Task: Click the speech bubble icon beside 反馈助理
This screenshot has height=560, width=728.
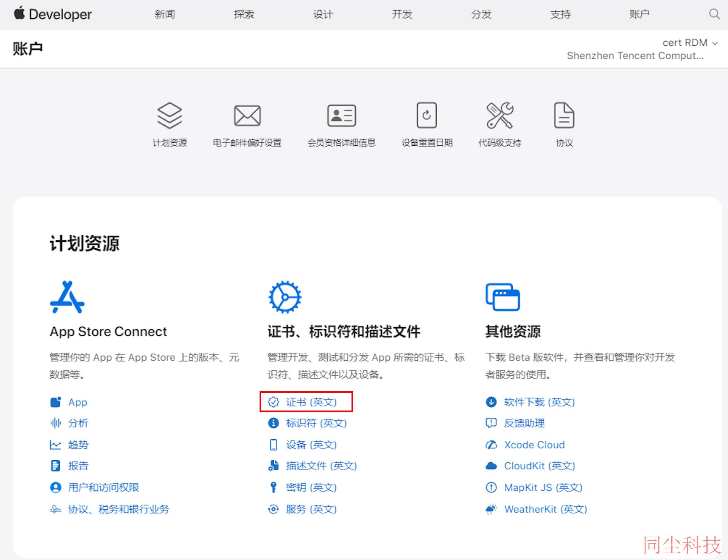Action: pyautogui.click(x=491, y=423)
